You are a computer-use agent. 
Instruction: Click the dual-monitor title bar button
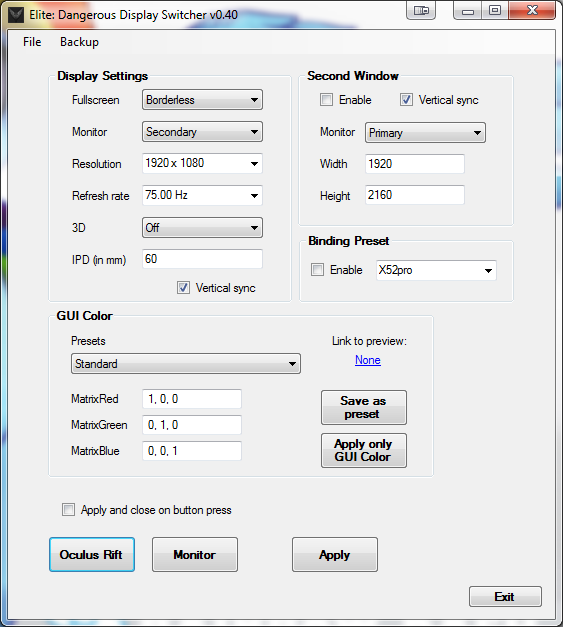421,10
